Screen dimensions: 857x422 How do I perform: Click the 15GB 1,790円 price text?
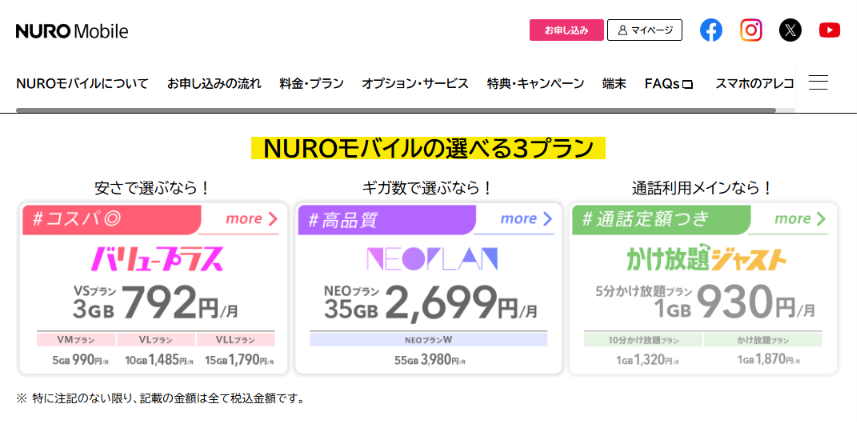[x=239, y=360]
